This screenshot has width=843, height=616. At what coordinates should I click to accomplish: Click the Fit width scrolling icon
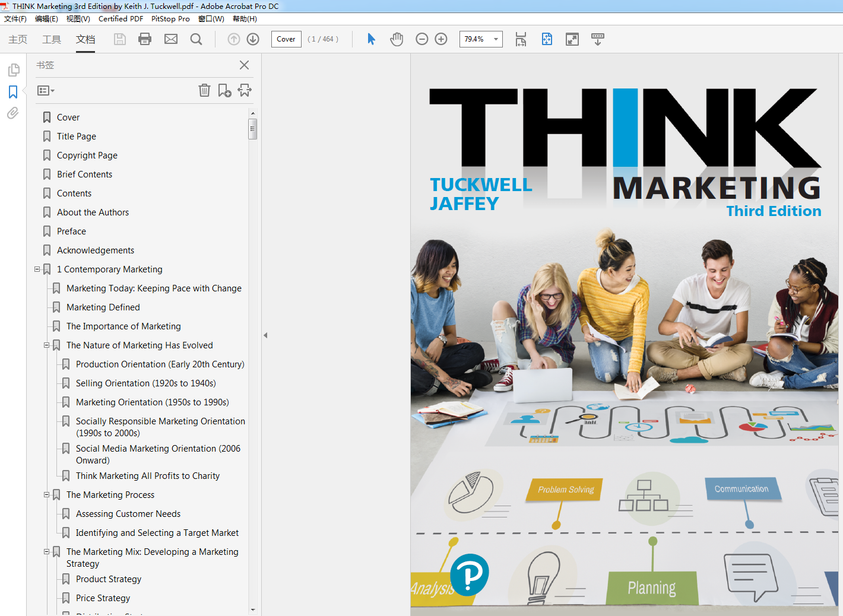521,39
